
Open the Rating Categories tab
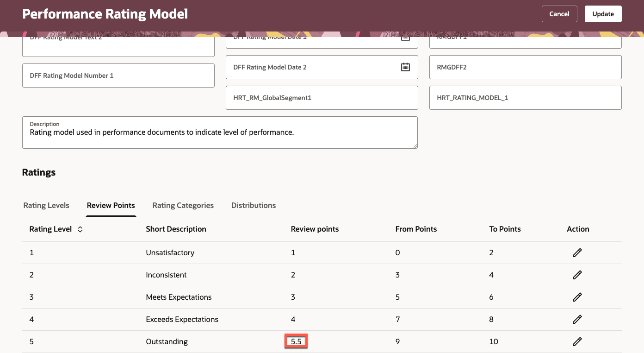183,205
